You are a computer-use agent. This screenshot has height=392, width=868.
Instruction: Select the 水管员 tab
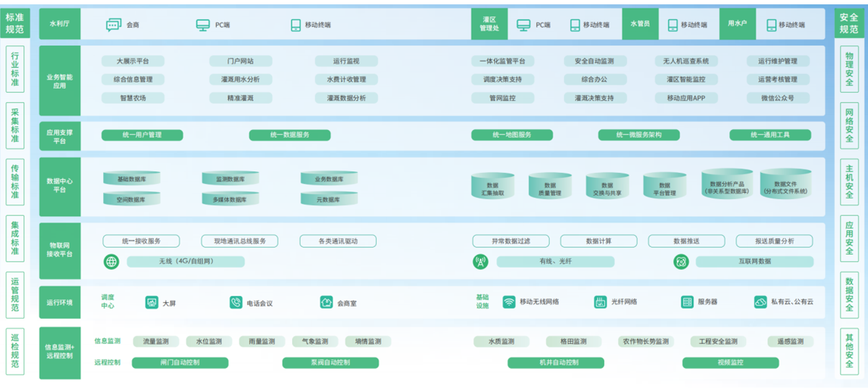click(x=640, y=24)
